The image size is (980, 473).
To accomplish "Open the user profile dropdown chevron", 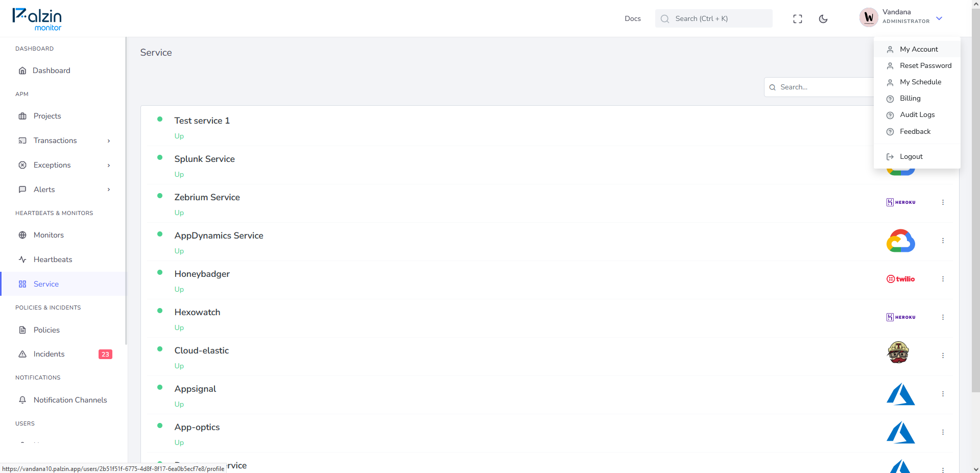I will point(939,18).
